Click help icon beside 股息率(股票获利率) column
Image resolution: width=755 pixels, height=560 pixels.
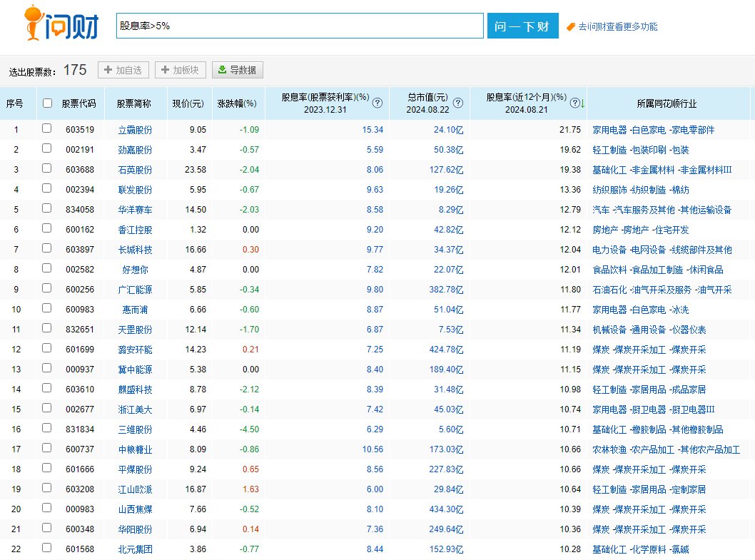click(377, 103)
